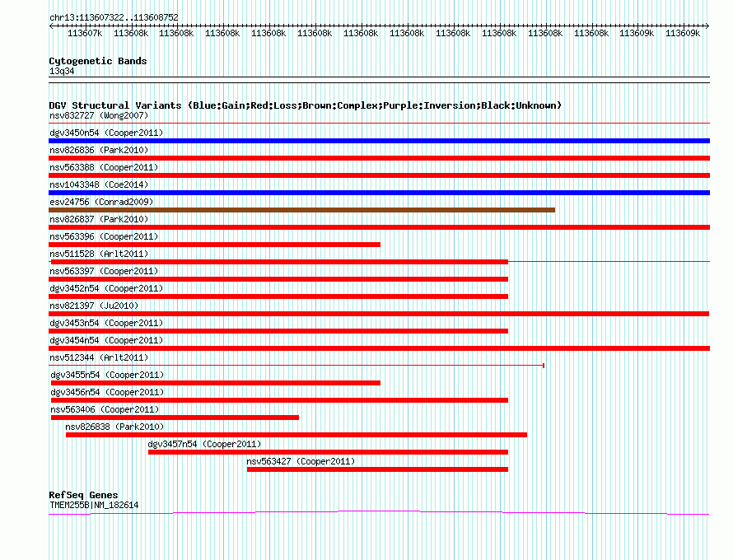Select the red dgv3457n54 loss bar
The image size is (733, 560).
328,452
